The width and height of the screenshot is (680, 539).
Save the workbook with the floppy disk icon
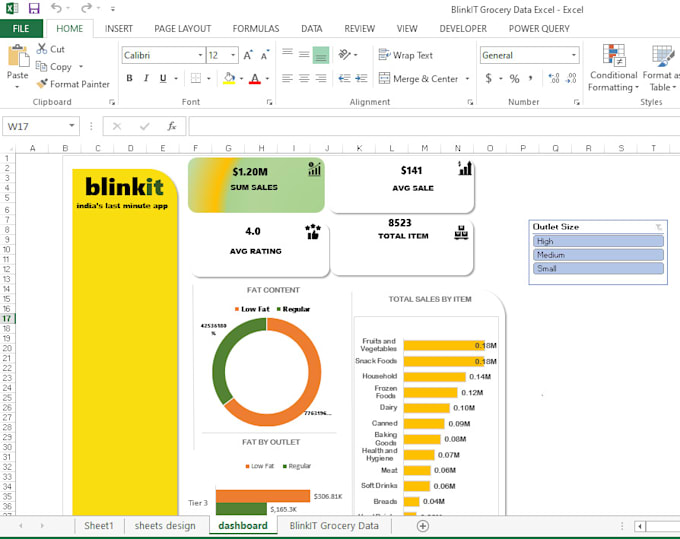[x=34, y=8]
